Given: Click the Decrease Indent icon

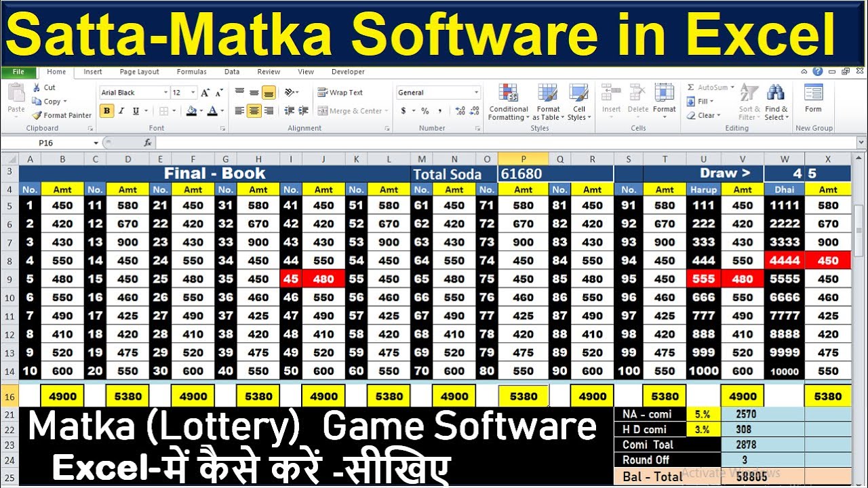Looking at the screenshot, I should point(288,111).
